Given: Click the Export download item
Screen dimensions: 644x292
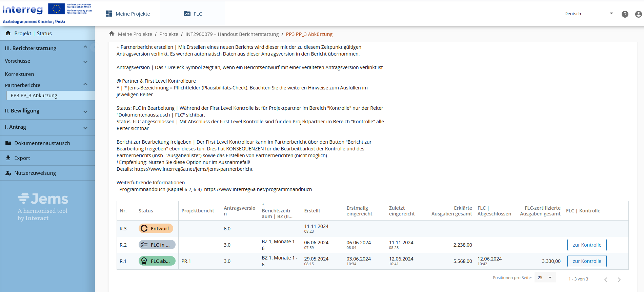Looking at the screenshot, I should pos(22,158).
